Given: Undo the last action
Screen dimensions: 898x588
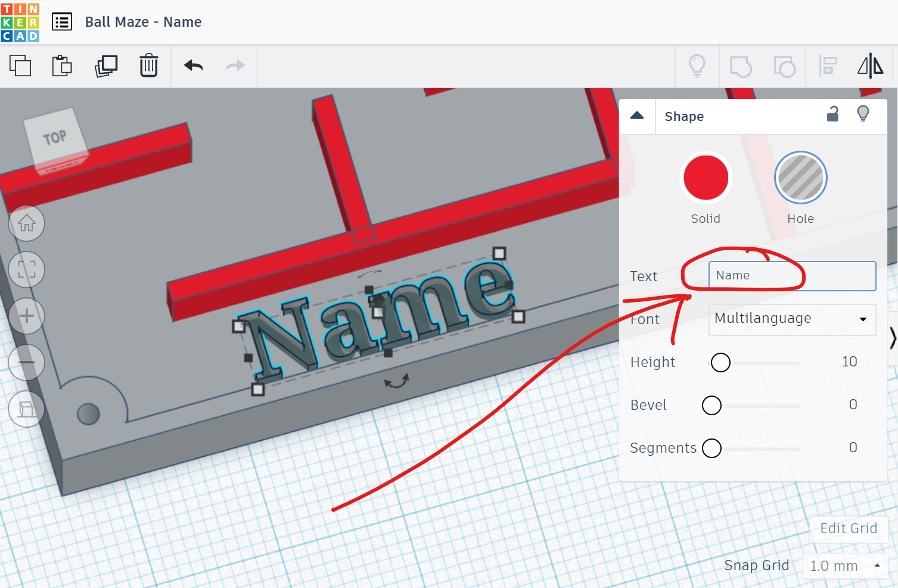Looking at the screenshot, I should [194, 66].
